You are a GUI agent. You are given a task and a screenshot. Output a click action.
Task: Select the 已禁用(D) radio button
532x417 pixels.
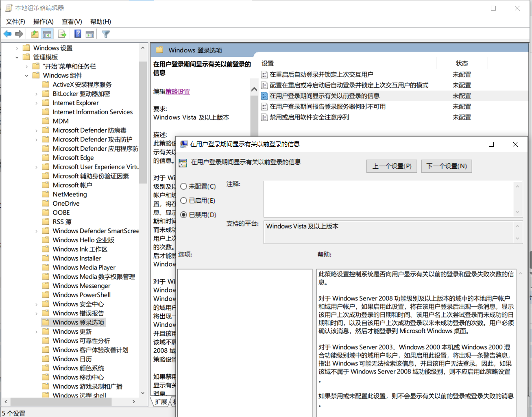183,215
